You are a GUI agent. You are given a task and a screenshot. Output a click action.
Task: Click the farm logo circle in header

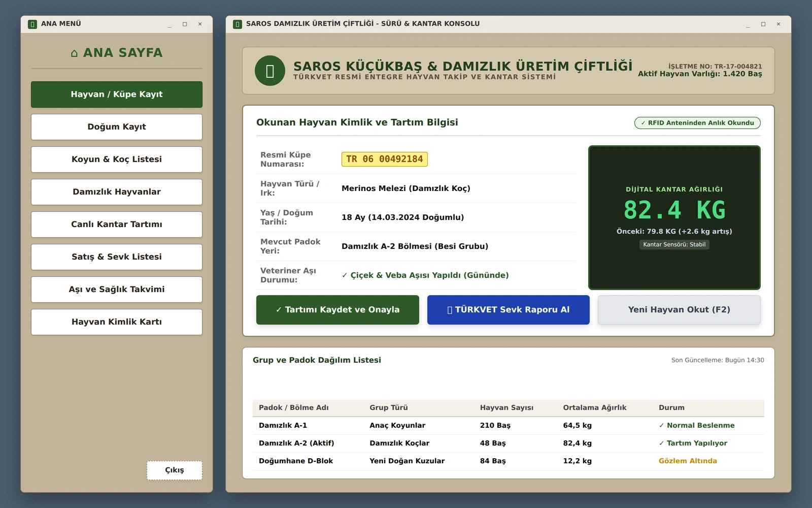(270, 71)
